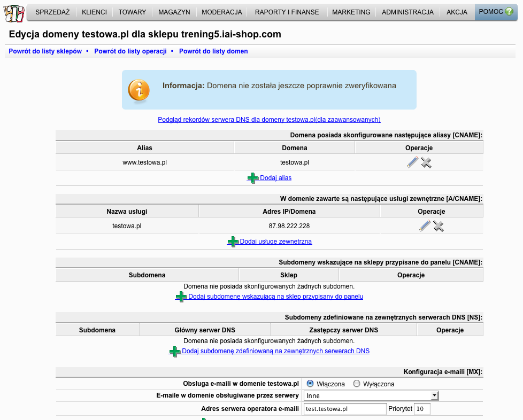Open the RAPORTY I FINANSE menu
Image resolution: width=523 pixels, height=420 pixels.
pos(287,12)
